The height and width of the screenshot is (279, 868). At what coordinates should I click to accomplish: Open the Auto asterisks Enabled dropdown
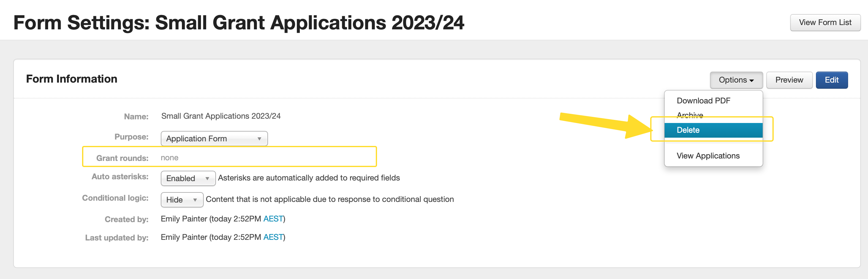point(188,178)
